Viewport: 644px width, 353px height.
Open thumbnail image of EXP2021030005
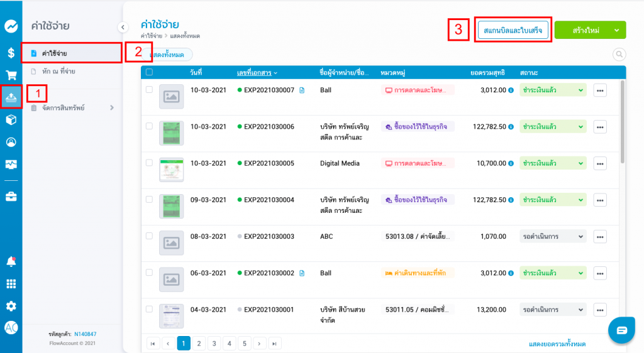click(171, 170)
